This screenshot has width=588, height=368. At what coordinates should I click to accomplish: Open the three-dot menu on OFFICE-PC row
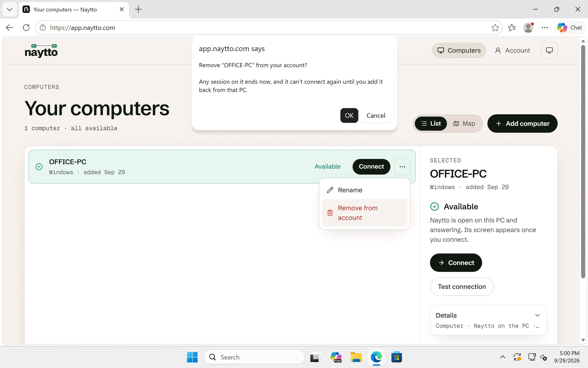(x=402, y=167)
